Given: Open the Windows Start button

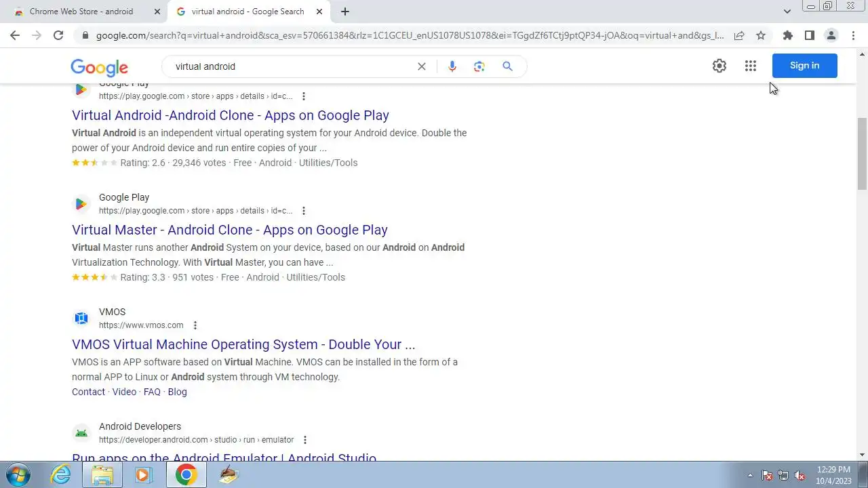Looking at the screenshot, I should pos(18,474).
